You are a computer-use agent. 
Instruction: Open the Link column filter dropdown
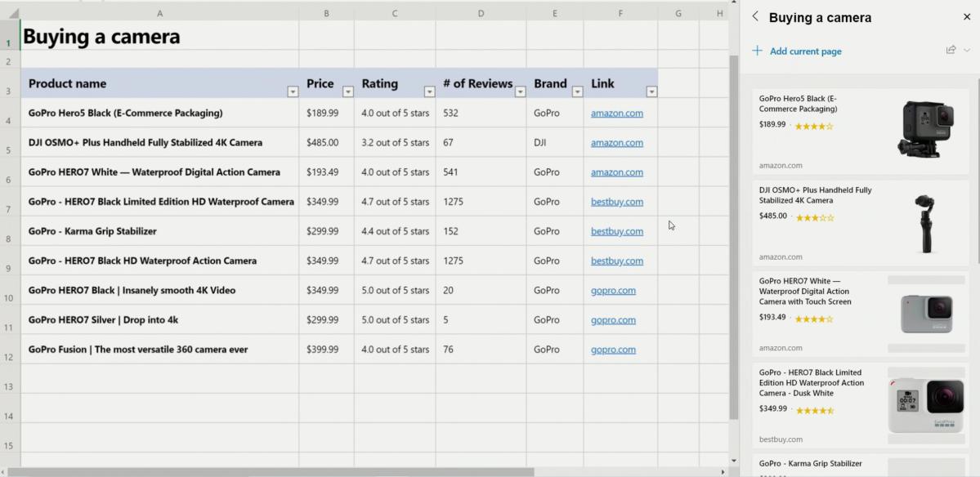pyautogui.click(x=652, y=91)
